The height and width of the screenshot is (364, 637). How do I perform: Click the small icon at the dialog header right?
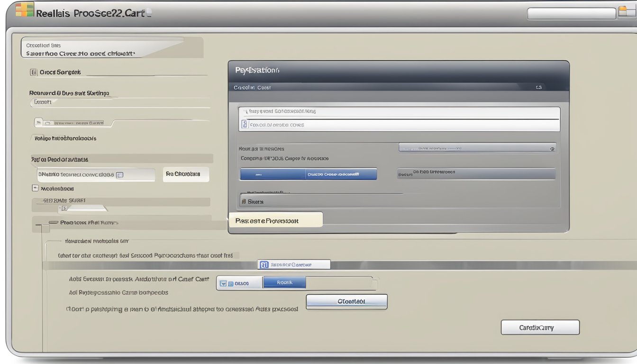pyautogui.click(x=538, y=88)
